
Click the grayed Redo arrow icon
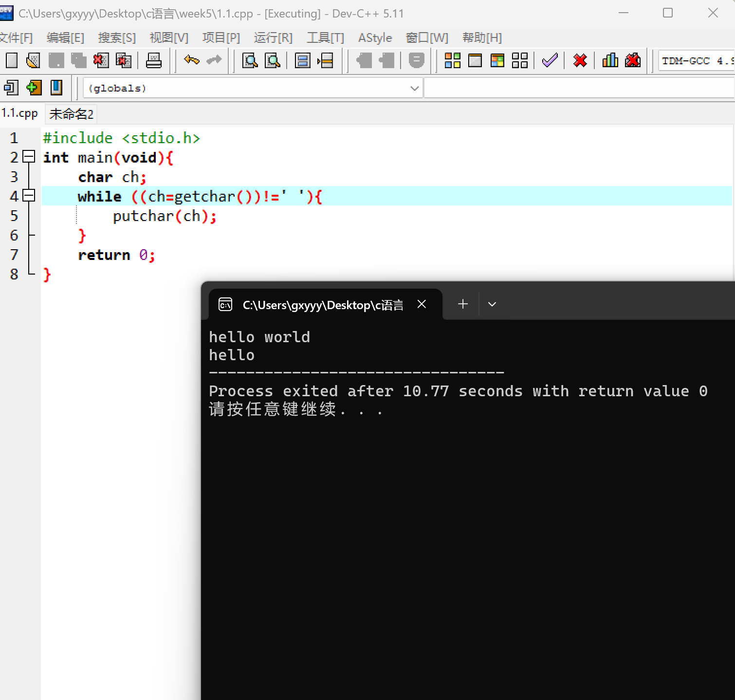click(214, 60)
